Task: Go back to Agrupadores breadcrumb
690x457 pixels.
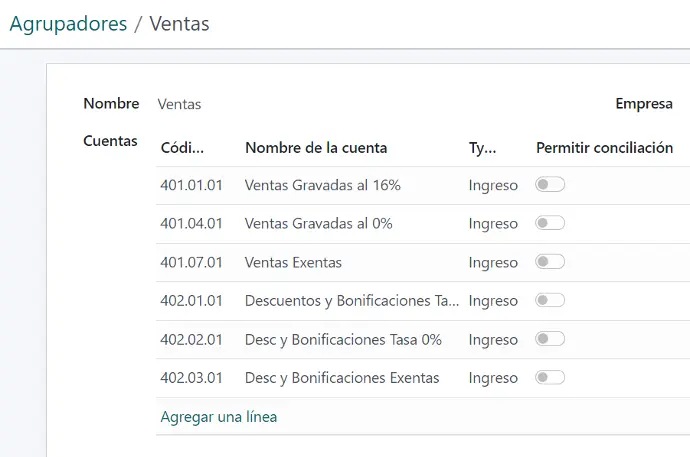Action: tap(68, 24)
